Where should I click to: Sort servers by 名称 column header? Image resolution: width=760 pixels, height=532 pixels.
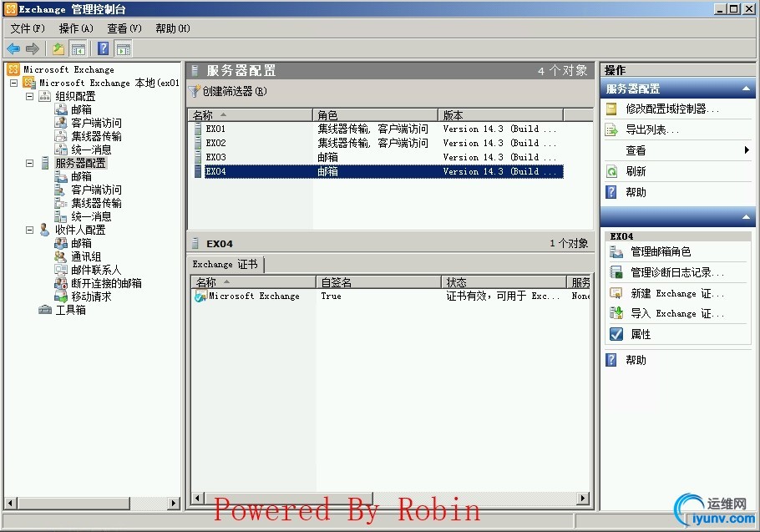tap(250, 114)
